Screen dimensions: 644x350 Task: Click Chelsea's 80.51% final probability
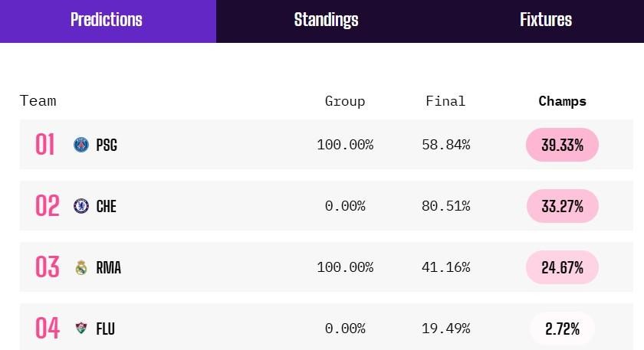[x=445, y=206]
